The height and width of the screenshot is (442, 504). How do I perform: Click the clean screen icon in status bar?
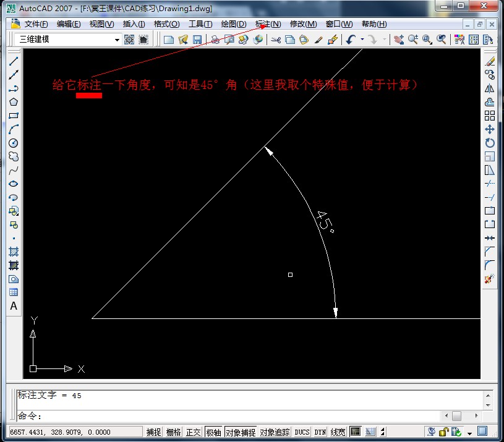(x=482, y=431)
